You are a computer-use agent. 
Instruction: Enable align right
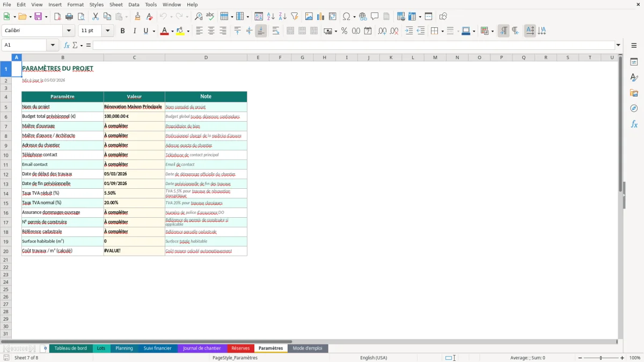pyautogui.click(x=223, y=31)
